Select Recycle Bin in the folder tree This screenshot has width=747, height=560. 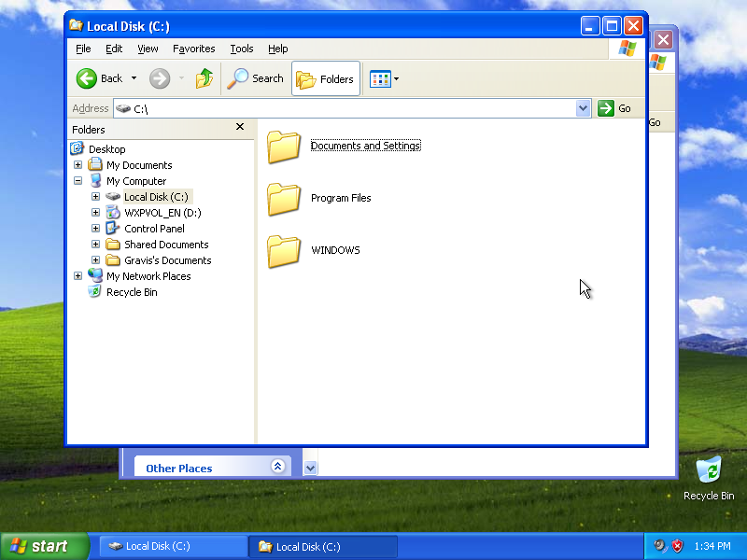[x=132, y=292]
